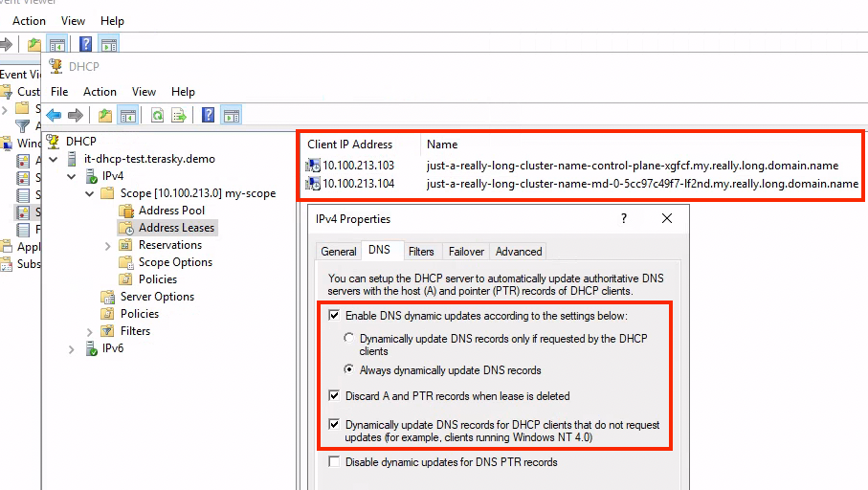Click the Client IP Address column header
The image size is (868, 490).
(349, 145)
